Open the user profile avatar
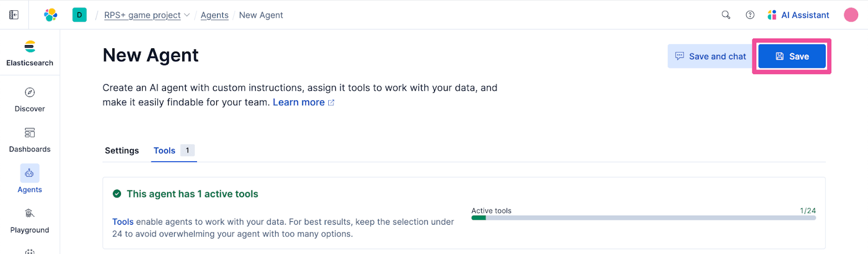This screenshot has height=254, width=868. click(x=851, y=15)
